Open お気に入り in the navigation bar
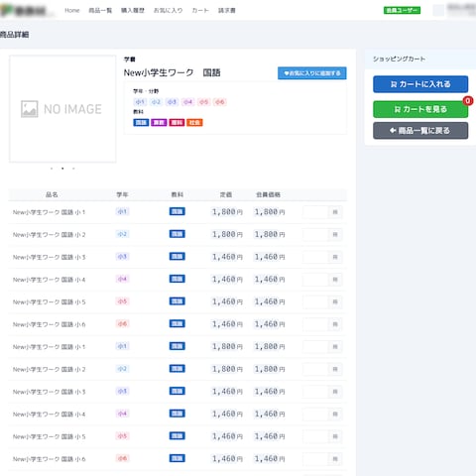Screen dimensions: 476x476 (168, 10)
